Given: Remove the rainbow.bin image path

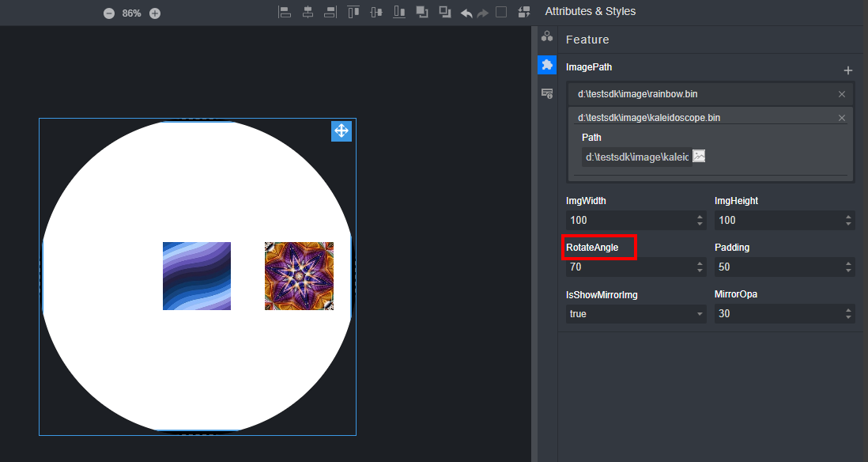Looking at the screenshot, I should tap(842, 94).
